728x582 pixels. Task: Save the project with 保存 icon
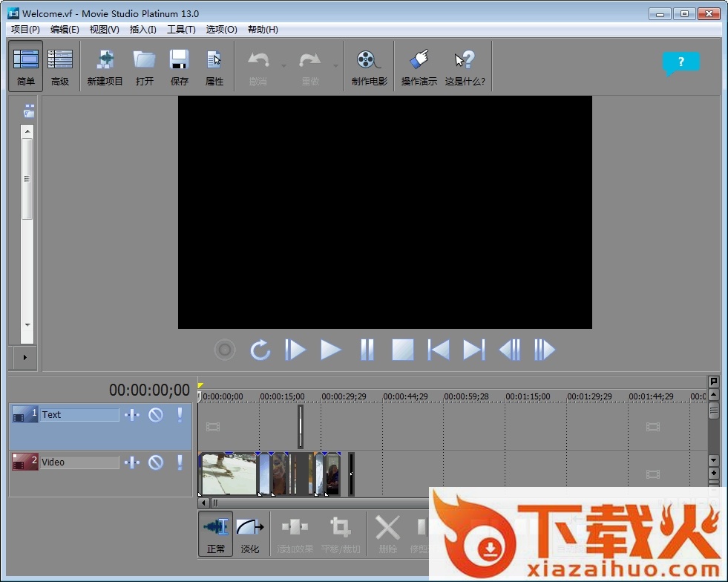point(179,66)
